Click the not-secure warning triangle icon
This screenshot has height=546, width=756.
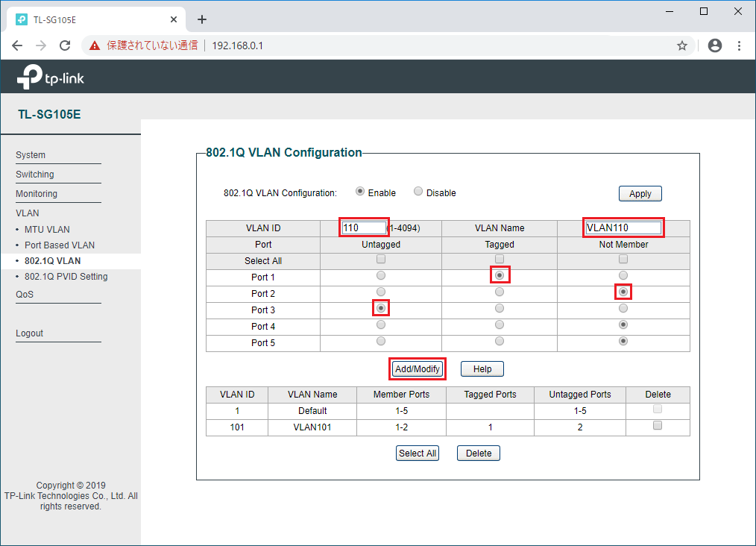(95, 45)
